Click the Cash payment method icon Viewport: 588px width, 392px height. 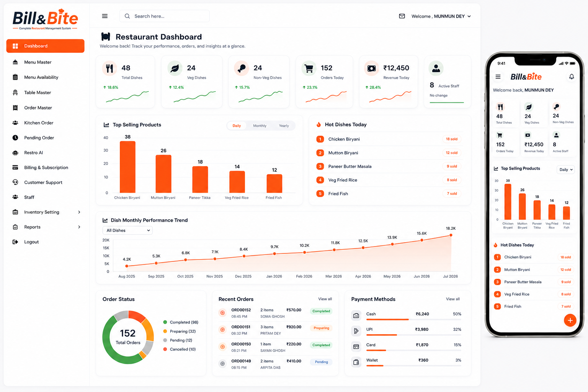[356, 315]
